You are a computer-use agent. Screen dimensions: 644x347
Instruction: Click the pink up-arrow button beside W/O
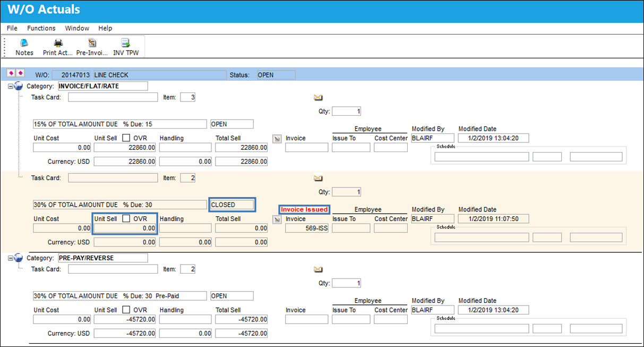(20, 73)
